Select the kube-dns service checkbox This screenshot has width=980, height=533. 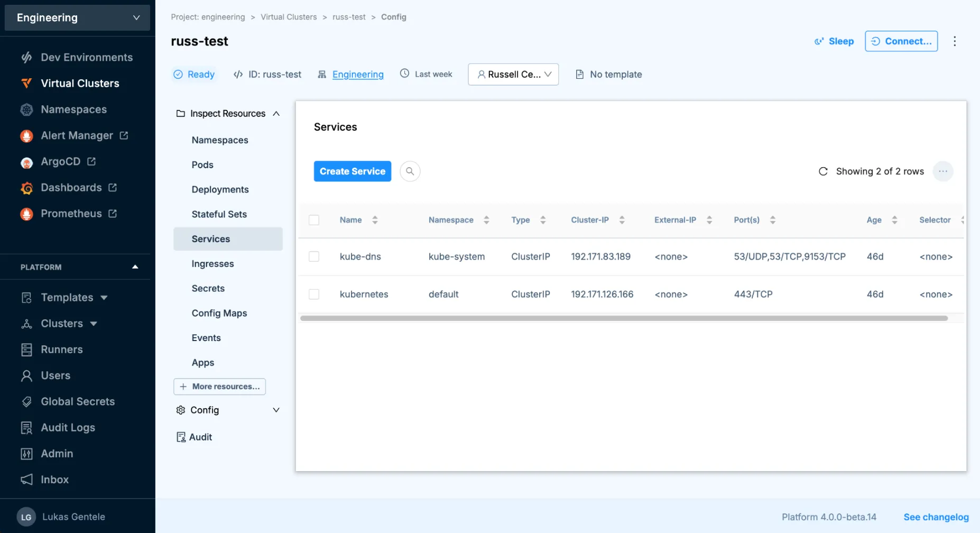click(314, 256)
